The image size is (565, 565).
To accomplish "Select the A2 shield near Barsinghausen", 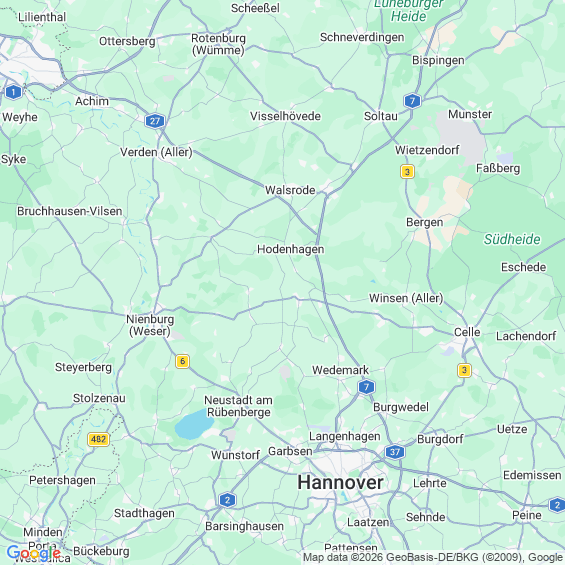I will [x=227, y=500].
